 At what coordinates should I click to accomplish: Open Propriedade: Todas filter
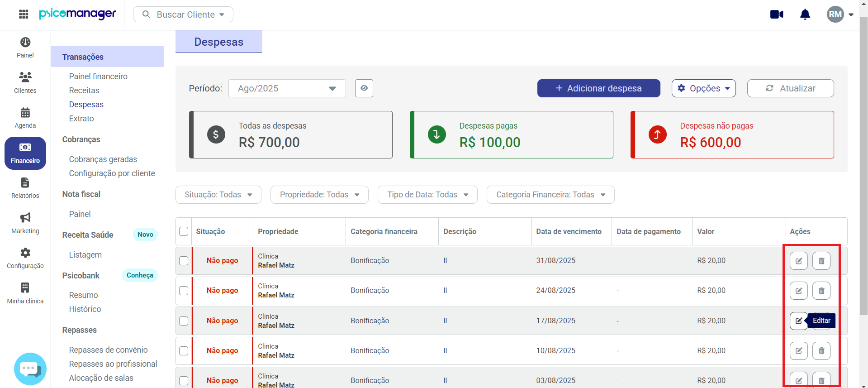click(319, 195)
